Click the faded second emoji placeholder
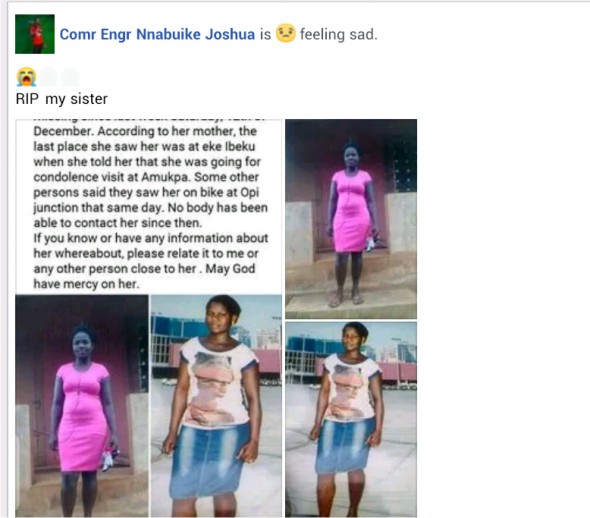590x518 pixels. click(49, 77)
